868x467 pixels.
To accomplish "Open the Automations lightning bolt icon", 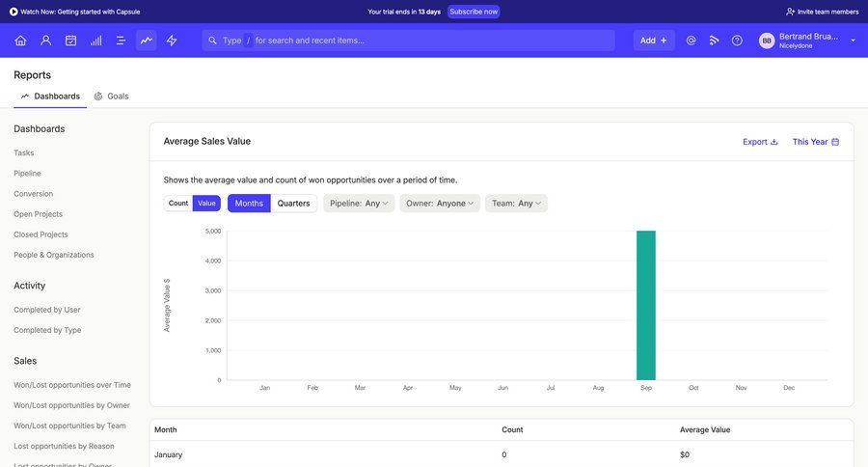I will pyautogui.click(x=172, y=41).
